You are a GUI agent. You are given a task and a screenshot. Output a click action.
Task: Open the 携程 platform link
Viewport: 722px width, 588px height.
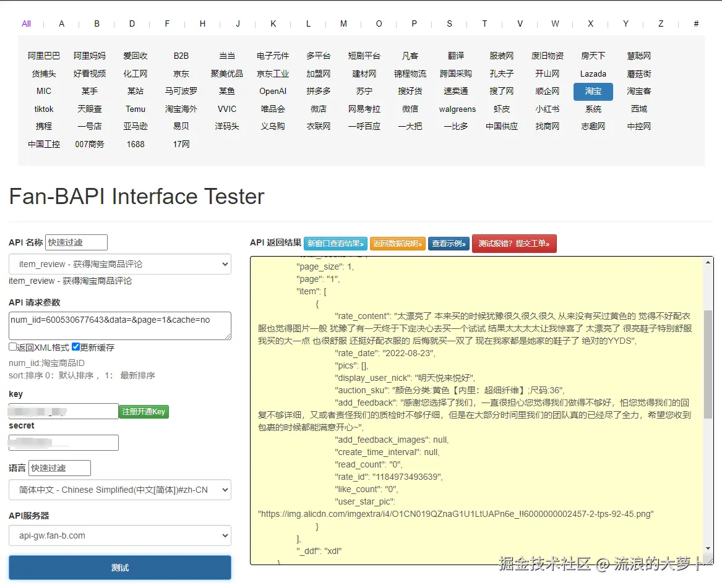(x=44, y=126)
